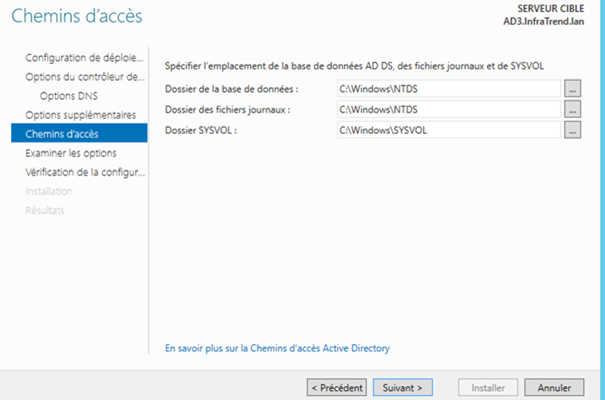Cancel the wizard with Annuler
The image size is (605, 400).
coord(554,387)
